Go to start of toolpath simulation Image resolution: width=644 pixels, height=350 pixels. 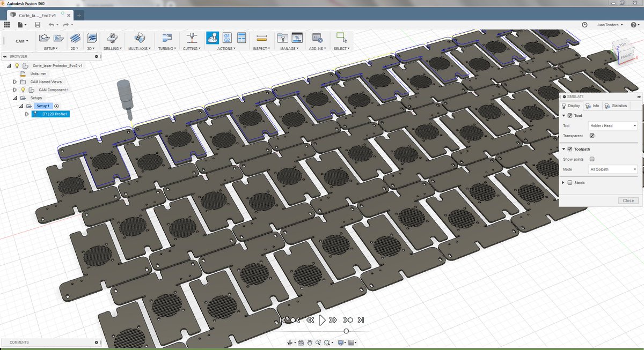click(x=284, y=320)
